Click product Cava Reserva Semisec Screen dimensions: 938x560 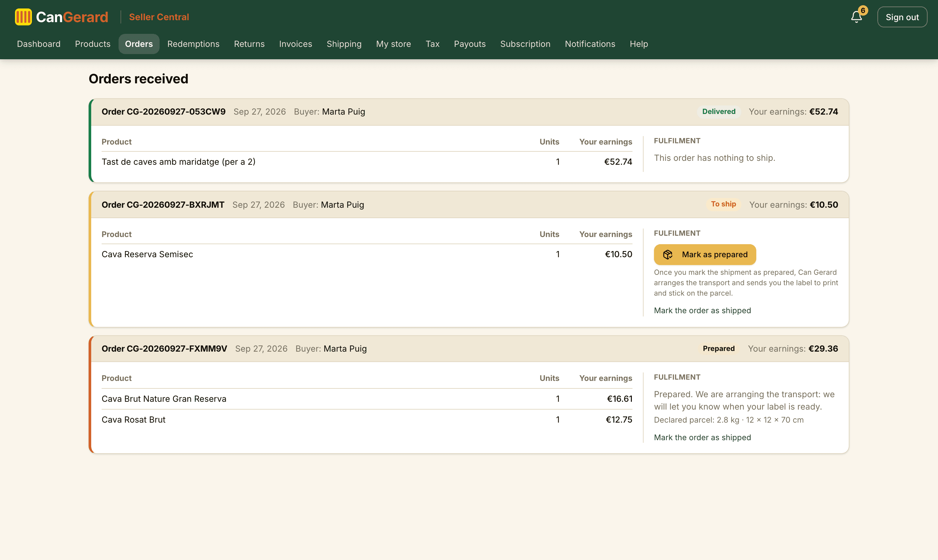147,254
